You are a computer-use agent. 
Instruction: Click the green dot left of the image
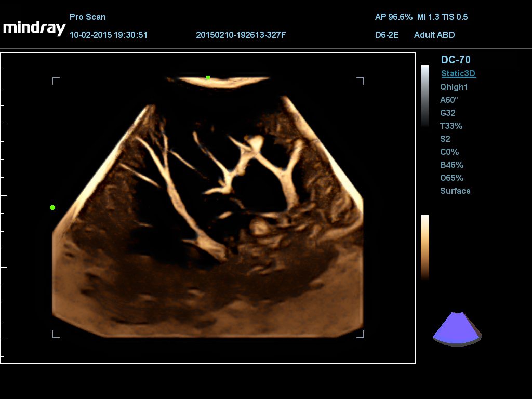tap(52, 208)
